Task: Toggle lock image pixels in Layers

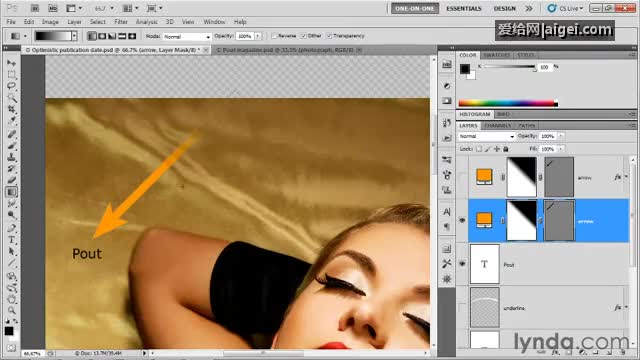Action: pyautogui.click(x=488, y=149)
